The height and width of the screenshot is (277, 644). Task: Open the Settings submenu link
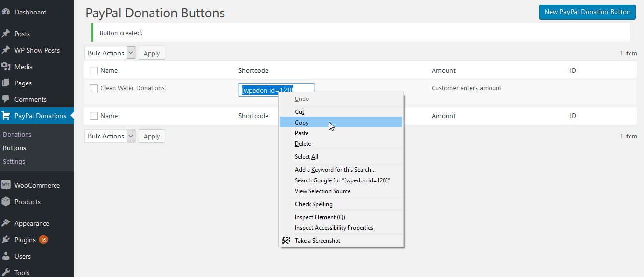pos(14,162)
